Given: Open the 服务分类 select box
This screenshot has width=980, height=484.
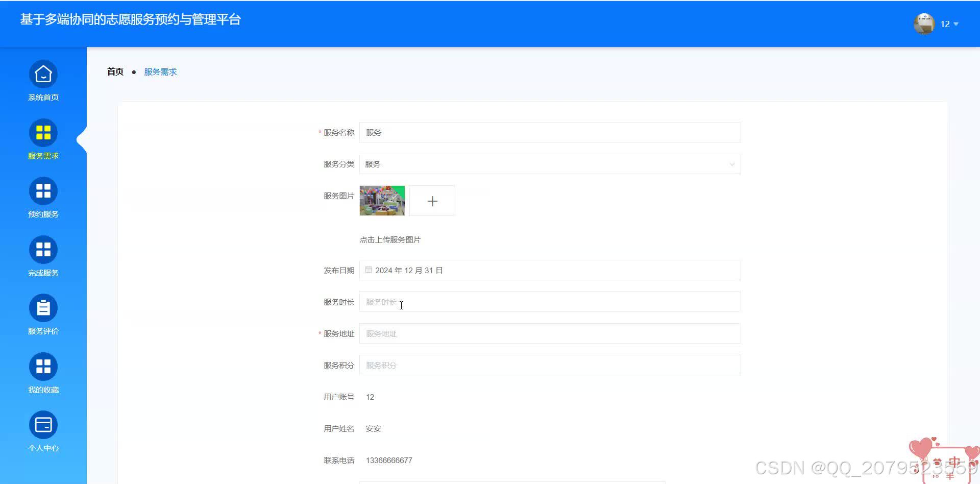Looking at the screenshot, I should (550, 164).
